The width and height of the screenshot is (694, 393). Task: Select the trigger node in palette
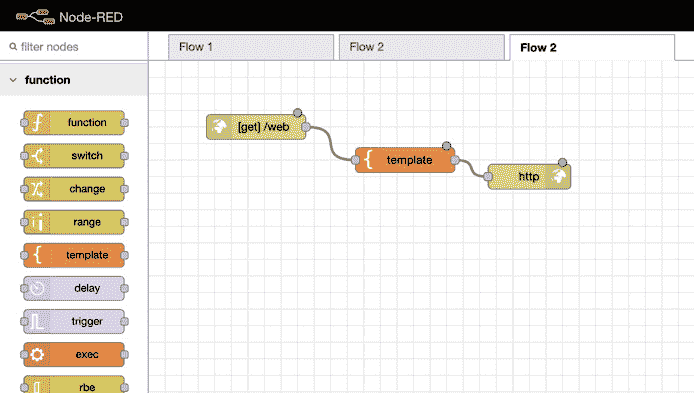tap(74, 322)
